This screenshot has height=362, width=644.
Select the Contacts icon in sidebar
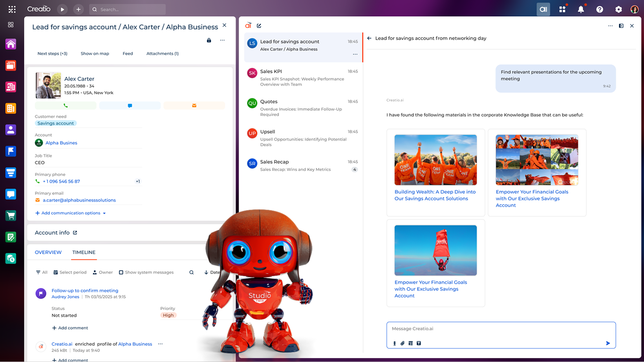coord(11,129)
